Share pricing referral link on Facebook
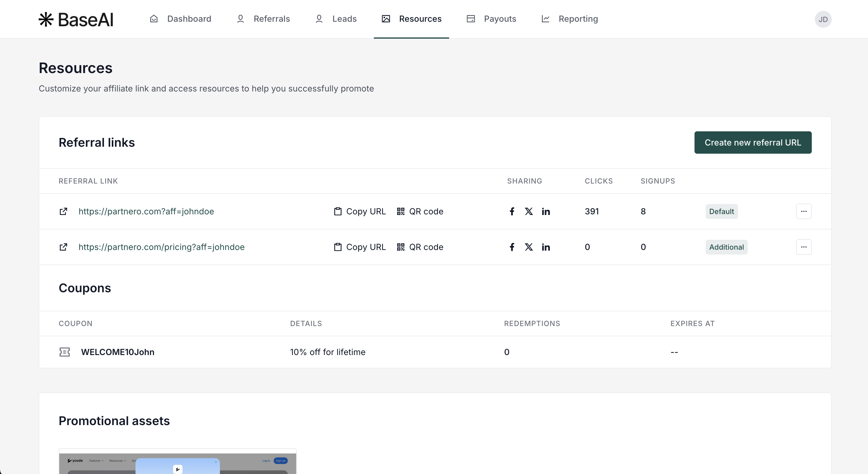868x474 pixels. [511, 247]
